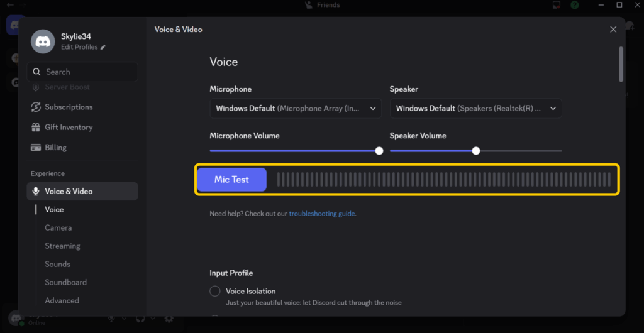
Task: Go to the Advanced subsection
Action: pyautogui.click(x=62, y=300)
